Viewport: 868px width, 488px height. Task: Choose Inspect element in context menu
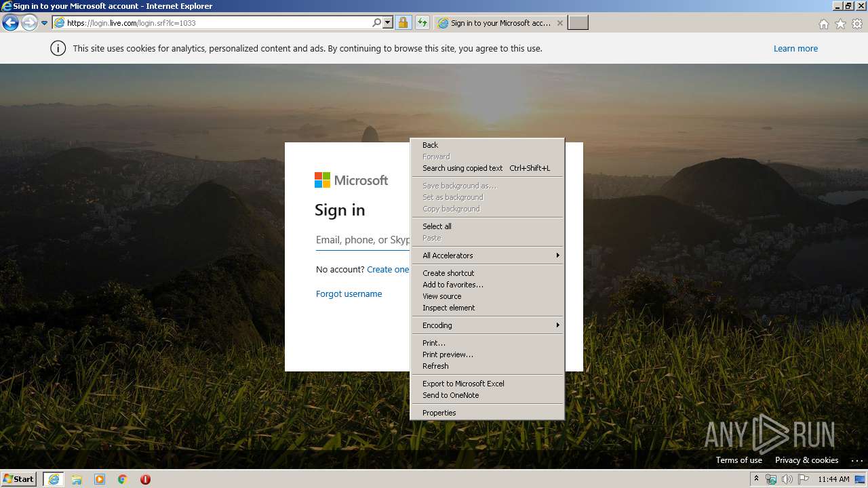pos(488,308)
